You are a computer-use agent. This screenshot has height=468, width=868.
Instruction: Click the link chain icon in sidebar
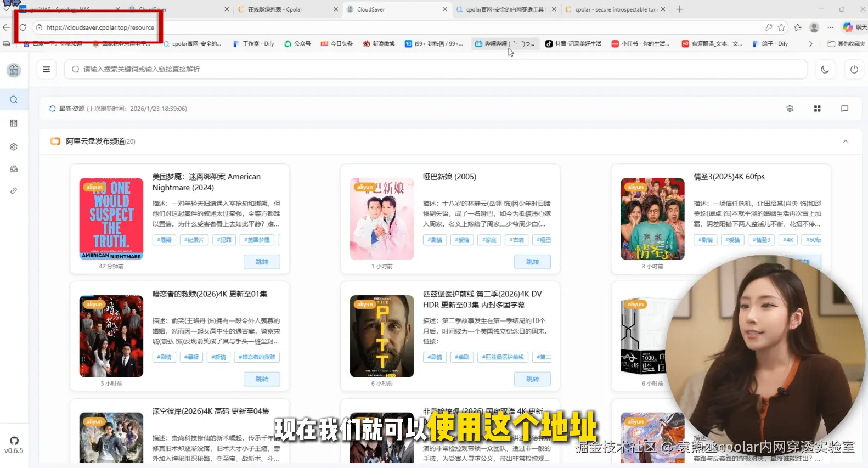(14, 191)
